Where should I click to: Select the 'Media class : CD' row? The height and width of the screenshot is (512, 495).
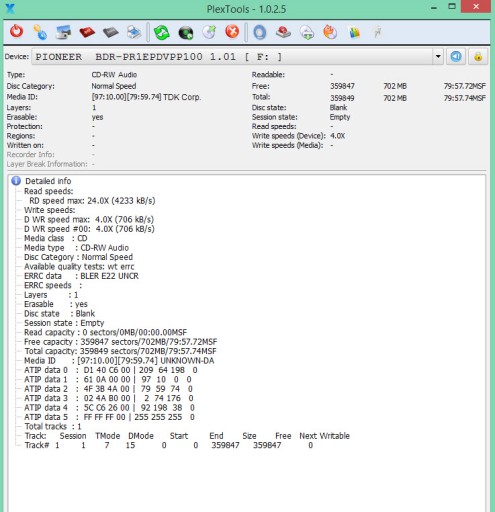(56, 238)
